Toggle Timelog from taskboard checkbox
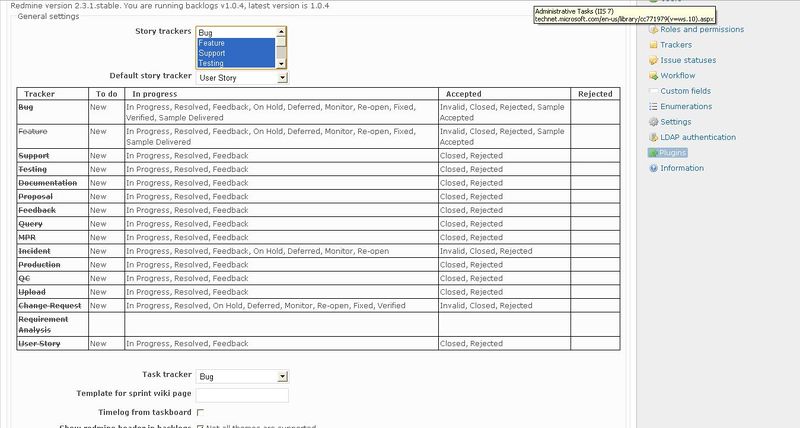Viewport: 800px width, 428px height. tap(200, 412)
